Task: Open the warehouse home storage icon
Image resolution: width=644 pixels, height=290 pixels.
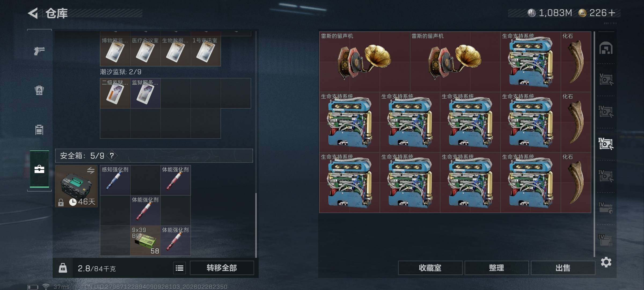Action: click(606, 48)
